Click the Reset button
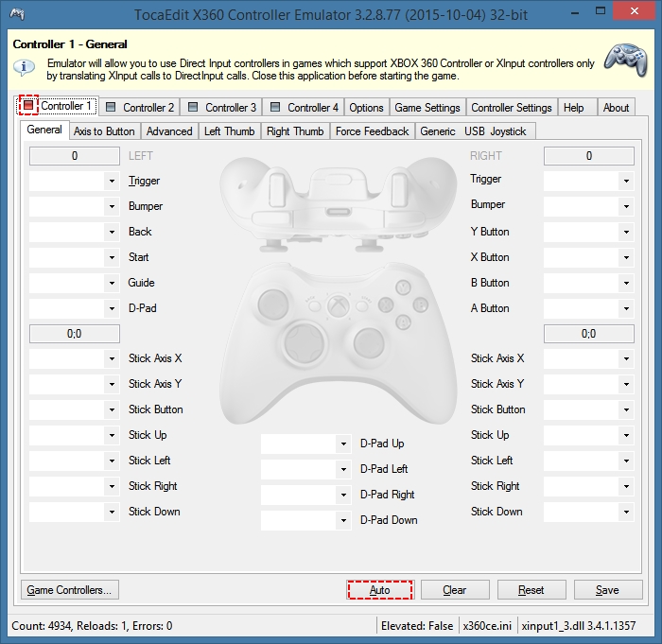Viewport: 662px width, 644px height. (531, 590)
